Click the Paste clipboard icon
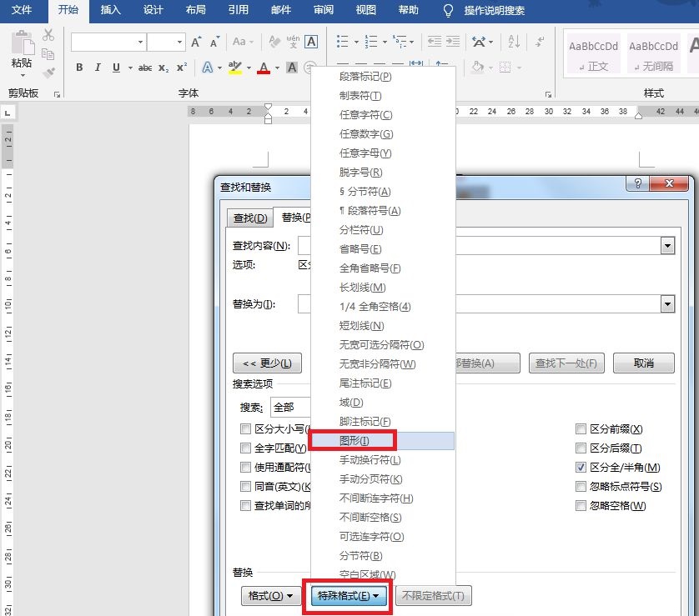699x616 pixels. coord(23,48)
